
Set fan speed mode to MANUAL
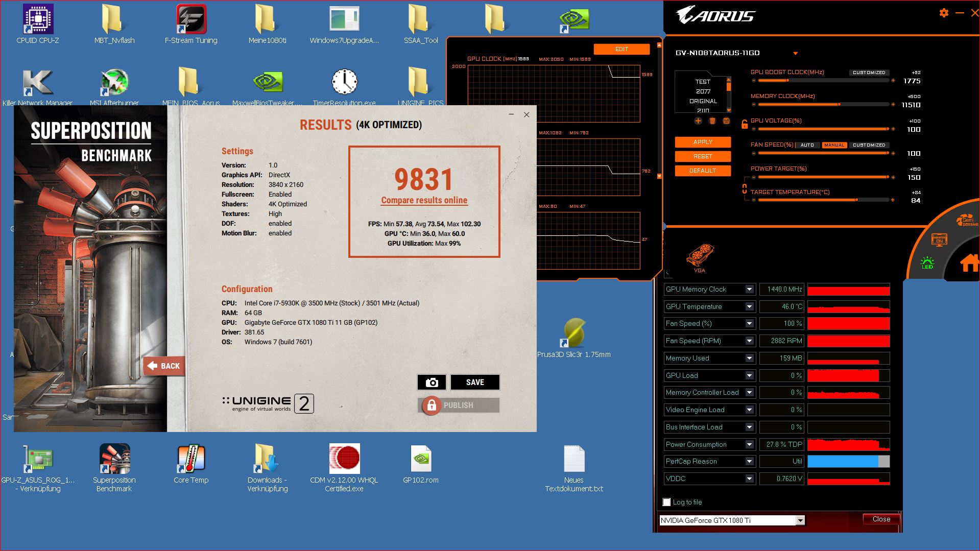tap(834, 145)
